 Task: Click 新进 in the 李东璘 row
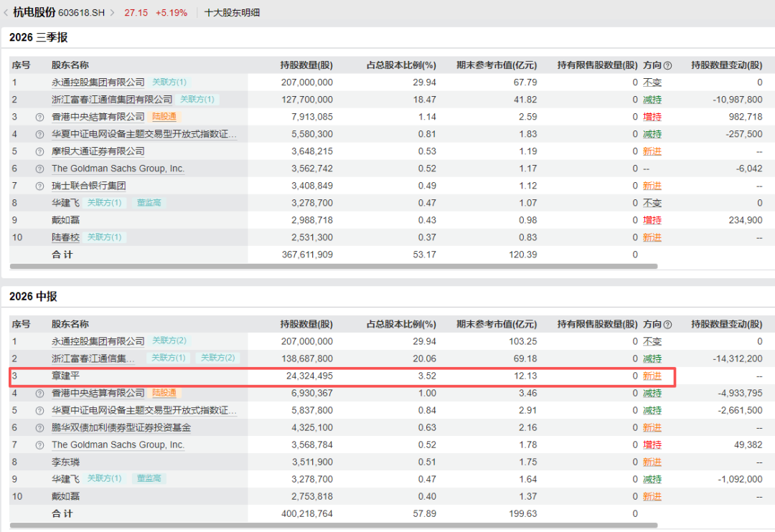pos(652,462)
